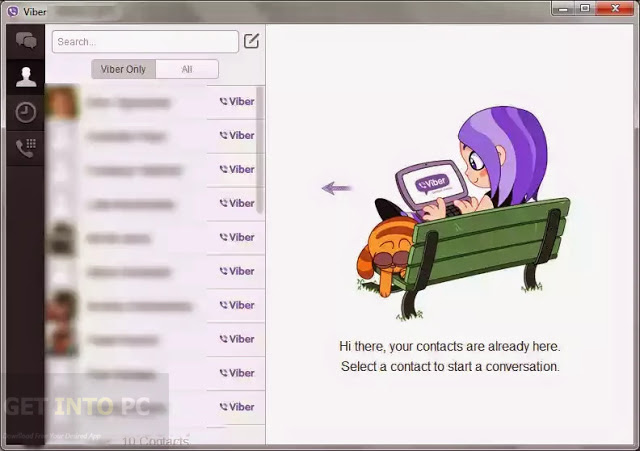Viewport: 640px width, 451px height.
Task: Switch contact filter to All
Action: pos(187,69)
